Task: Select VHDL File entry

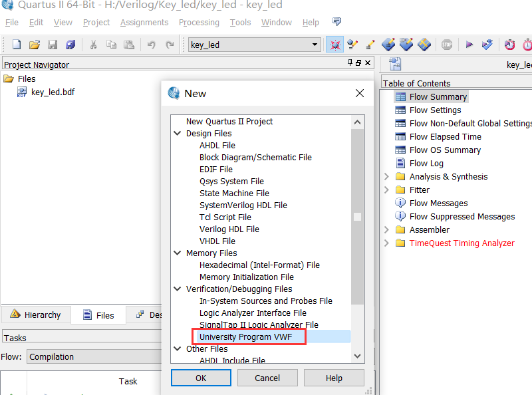Action: tap(217, 241)
